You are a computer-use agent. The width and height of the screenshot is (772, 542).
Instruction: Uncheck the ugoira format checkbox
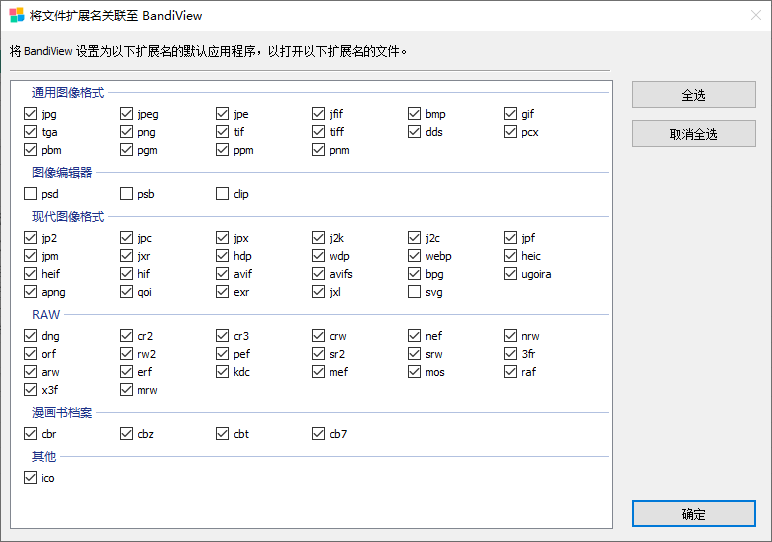(x=511, y=274)
